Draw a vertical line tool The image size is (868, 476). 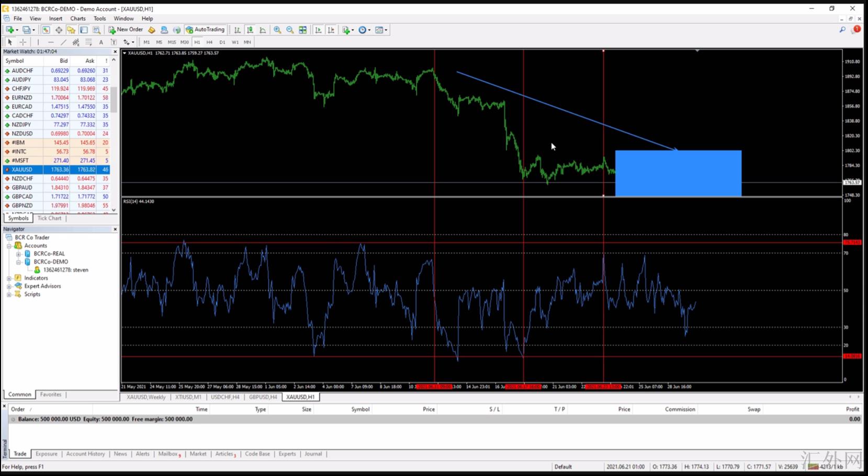click(x=38, y=42)
